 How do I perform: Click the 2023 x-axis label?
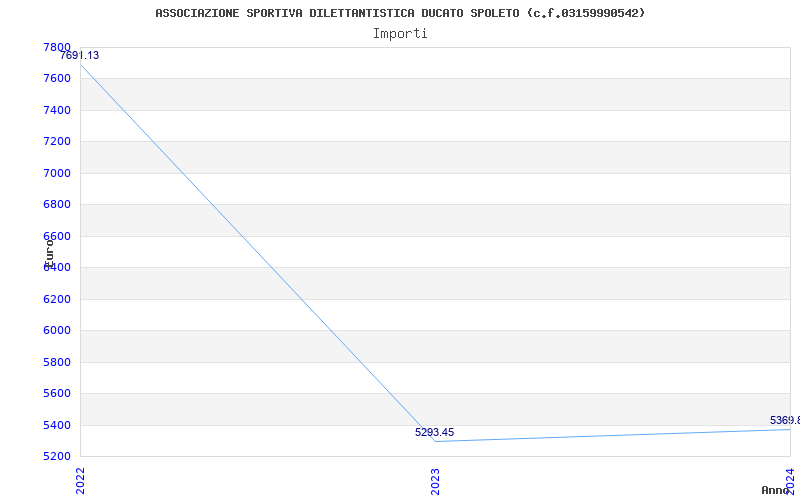(435, 482)
